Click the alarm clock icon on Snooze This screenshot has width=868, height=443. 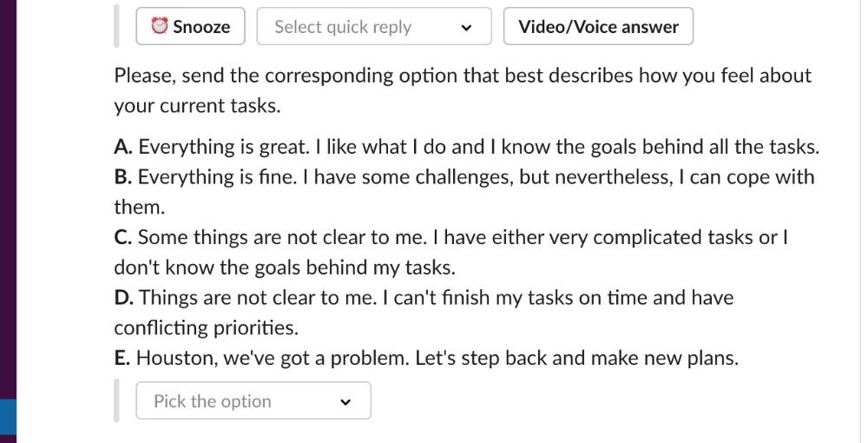pyautogui.click(x=160, y=26)
